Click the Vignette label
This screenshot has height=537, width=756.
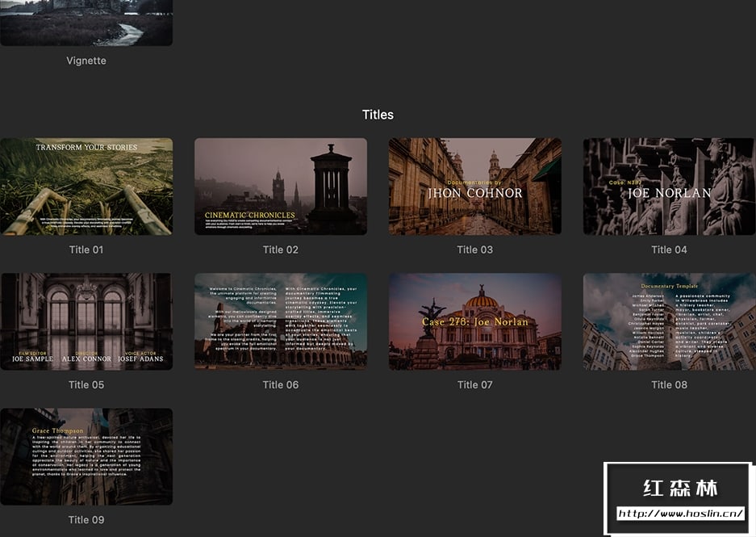pos(86,61)
